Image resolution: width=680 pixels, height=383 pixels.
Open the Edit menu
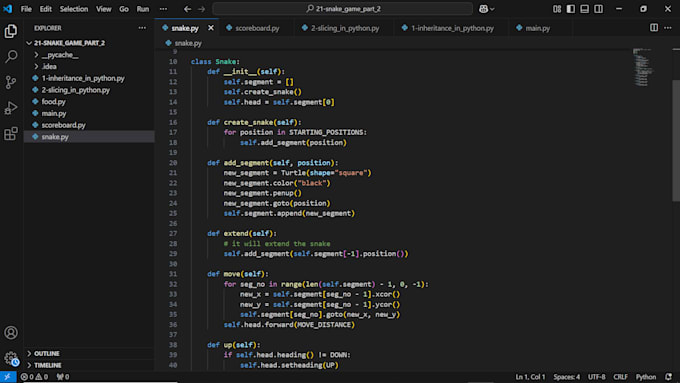(x=46, y=9)
